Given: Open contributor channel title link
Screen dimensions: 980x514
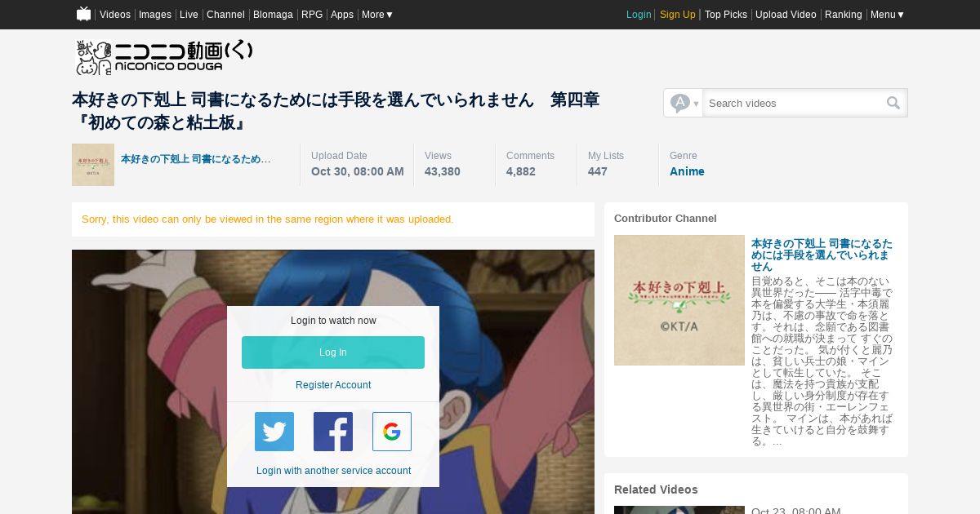Looking at the screenshot, I should tap(822, 255).
